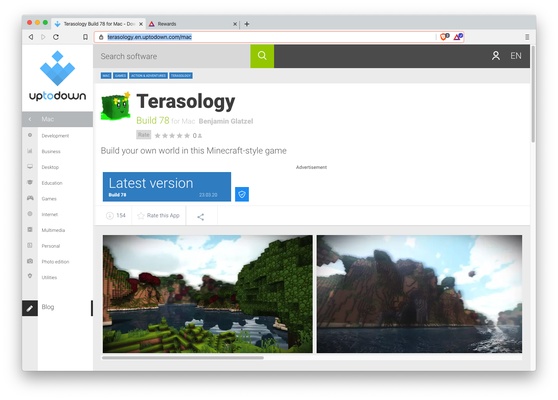Click the gray Rate button
This screenshot has height=400, width=558.
tap(143, 135)
